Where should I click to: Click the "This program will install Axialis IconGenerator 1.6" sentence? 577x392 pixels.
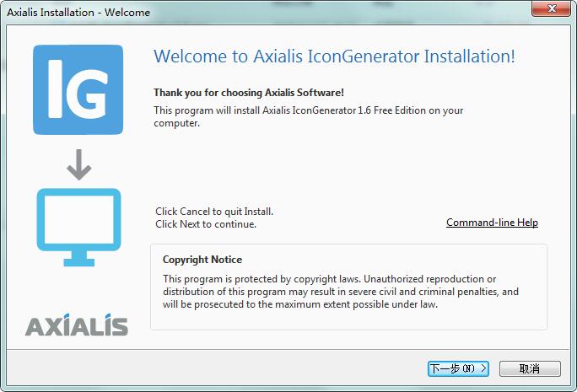pos(309,116)
